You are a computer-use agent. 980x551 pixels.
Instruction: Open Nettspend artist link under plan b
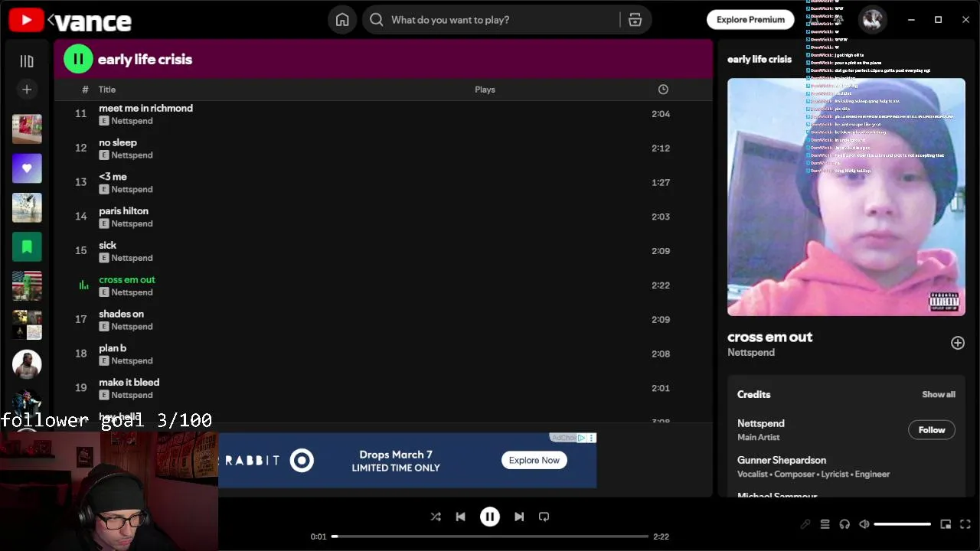tap(132, 360)
